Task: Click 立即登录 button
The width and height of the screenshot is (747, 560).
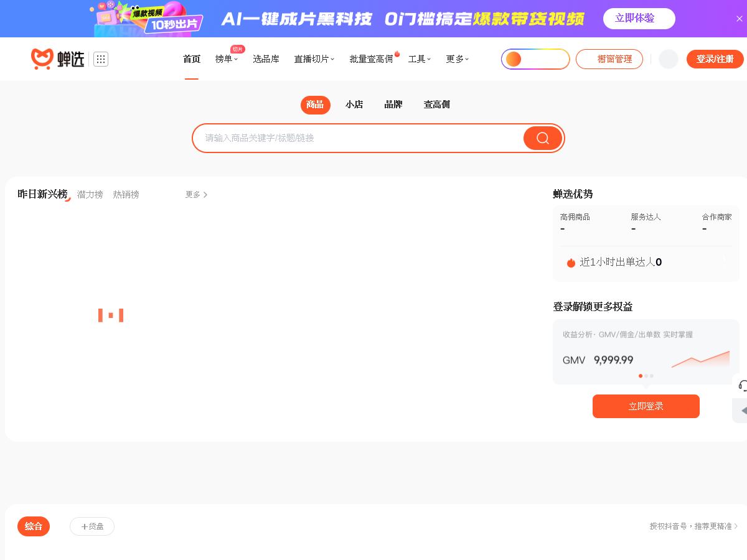Action: (646, 406)
